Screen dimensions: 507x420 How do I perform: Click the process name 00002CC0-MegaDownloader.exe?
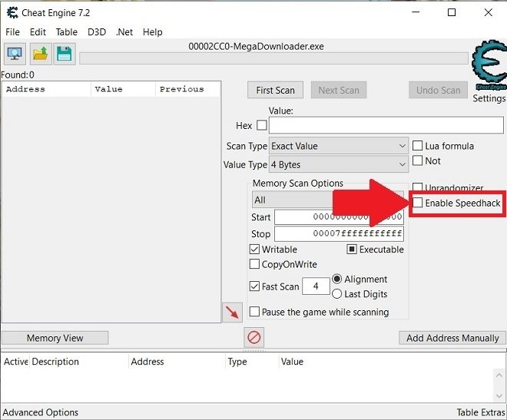256,47
